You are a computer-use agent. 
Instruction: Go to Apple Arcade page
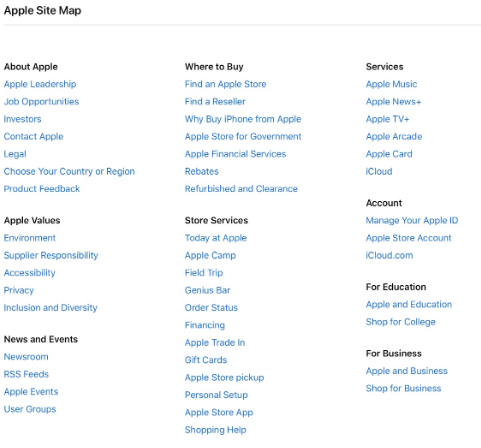coord(394,136)
